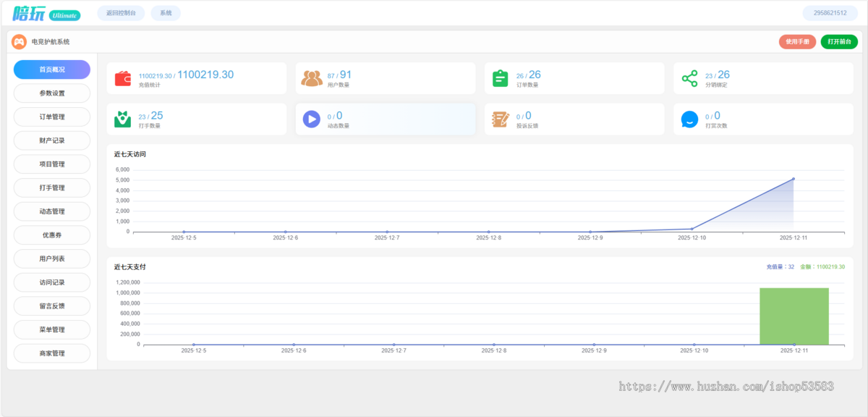Open 订单管理 in the sidebar

click(52, 117)
